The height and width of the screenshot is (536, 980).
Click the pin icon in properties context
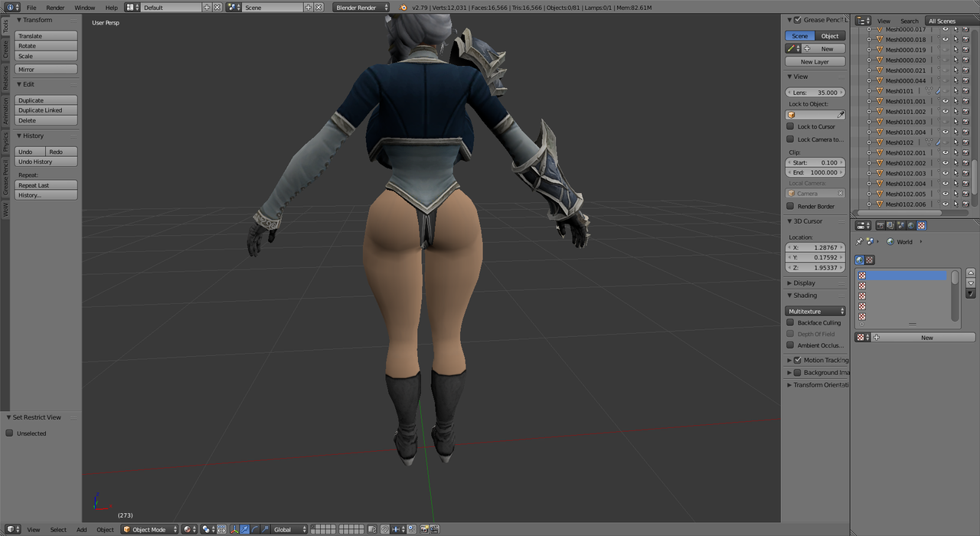coord(859,242)
